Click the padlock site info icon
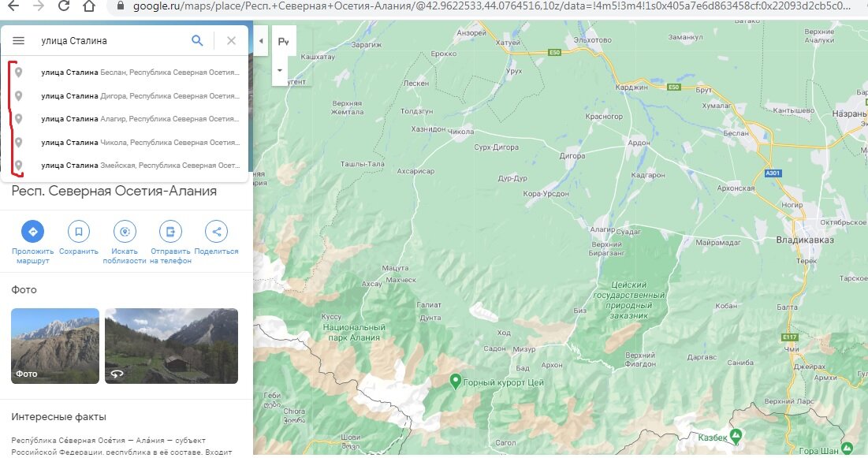Viewport: 868px width, 458px height. tap(120, 6)
